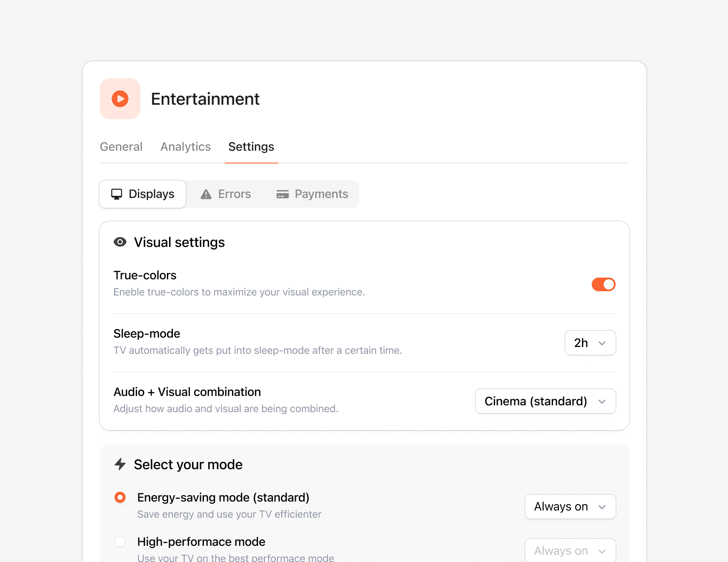Viewport: 728px width, 562px height.
Task: Click the credit card Payments icon
Action: tap(283, 194)
